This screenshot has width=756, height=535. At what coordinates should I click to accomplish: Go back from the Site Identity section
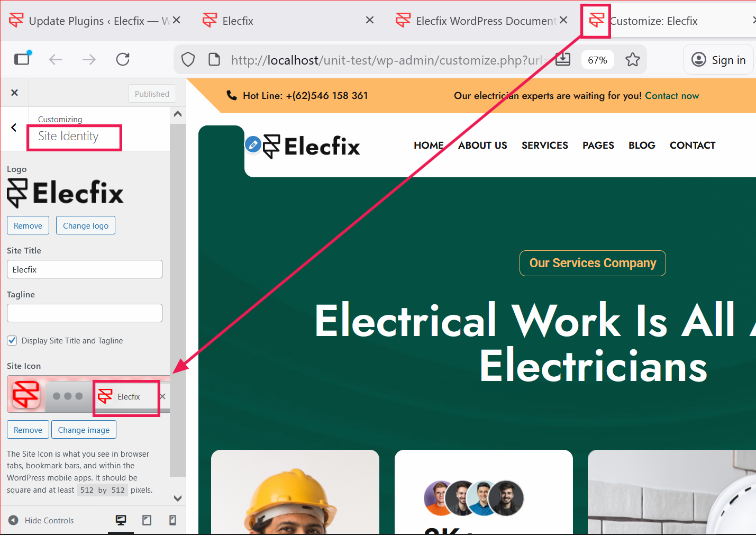click(14, 128)
